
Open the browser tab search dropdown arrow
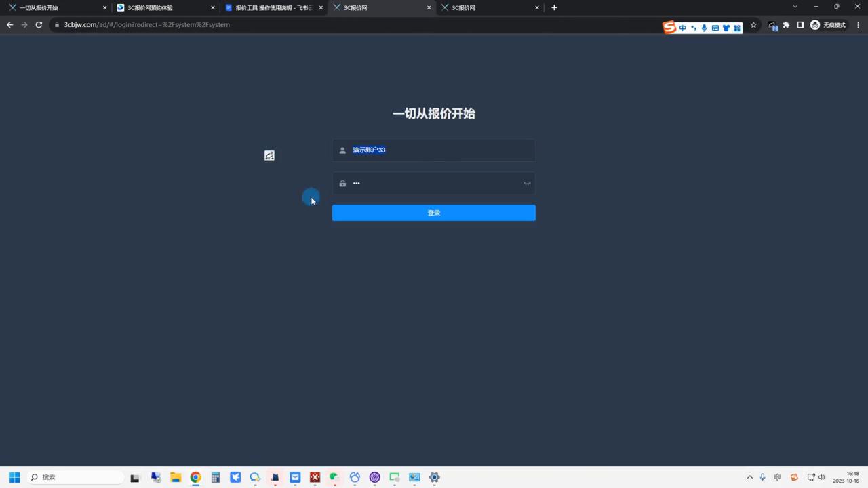[x=795, y=7]
